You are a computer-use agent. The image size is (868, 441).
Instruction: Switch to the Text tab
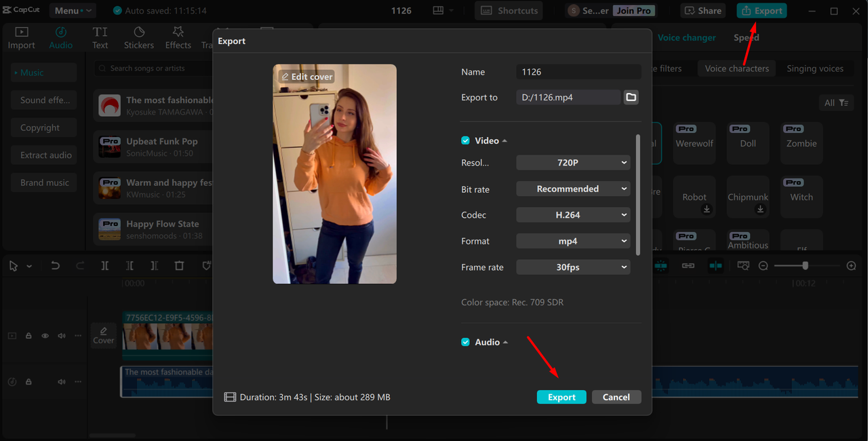tap(100, 38)
